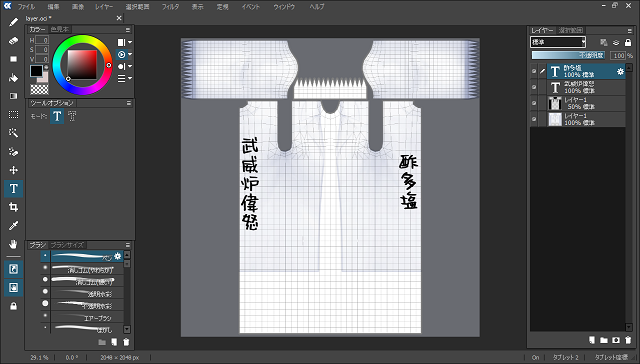Image resolution: width=640 pixels, height=364 pixels.
Task: Open the Color panel options menu
Action: coord(128,30)
